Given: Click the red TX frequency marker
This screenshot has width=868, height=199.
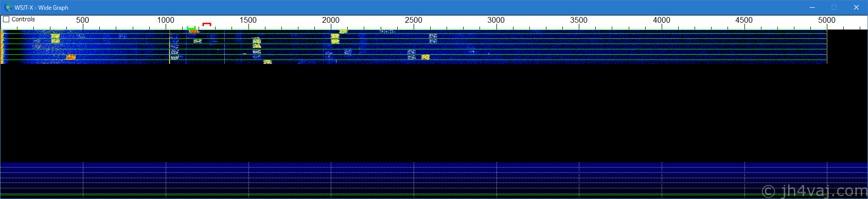Looking at the screenshot, I should click(207, 24).
